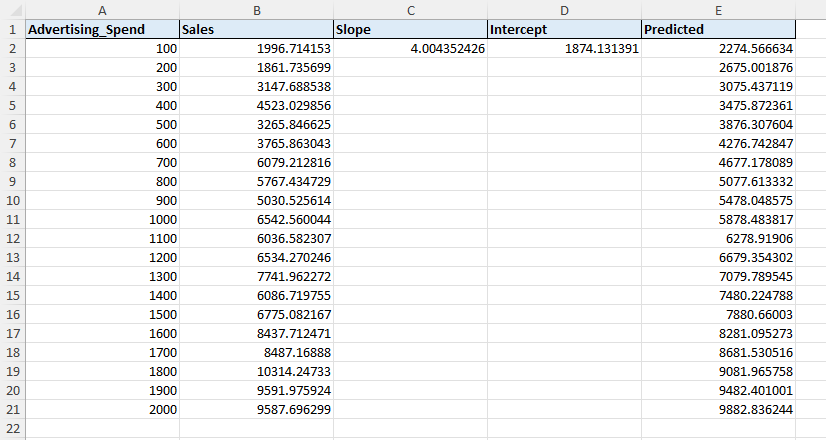Select sales cell 10314.24733
Screen dimensions: 826x440
tap(257, 371)
